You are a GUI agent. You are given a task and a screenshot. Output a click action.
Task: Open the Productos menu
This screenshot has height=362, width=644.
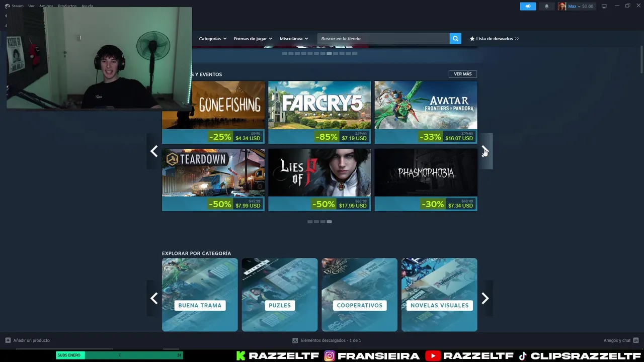(x=67, y=6)
